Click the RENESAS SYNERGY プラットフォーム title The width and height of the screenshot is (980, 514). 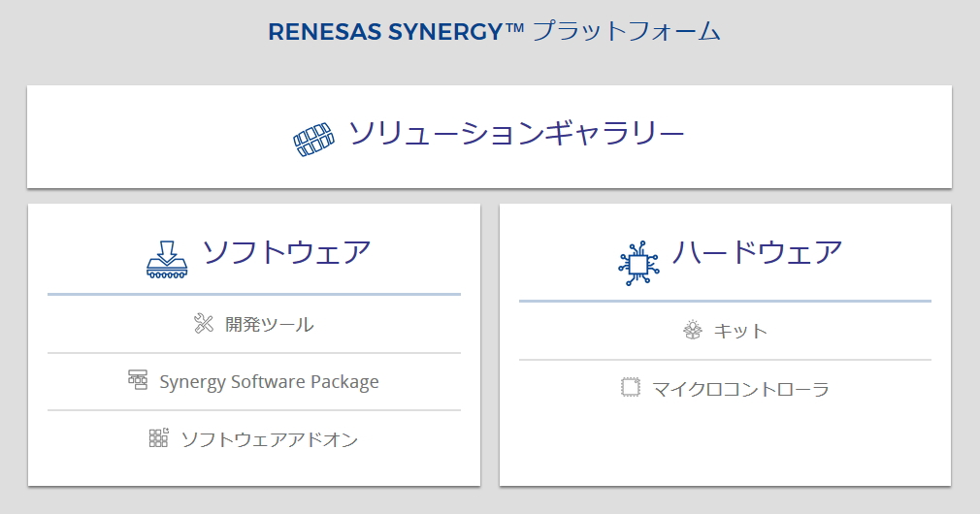pos(495,31)
